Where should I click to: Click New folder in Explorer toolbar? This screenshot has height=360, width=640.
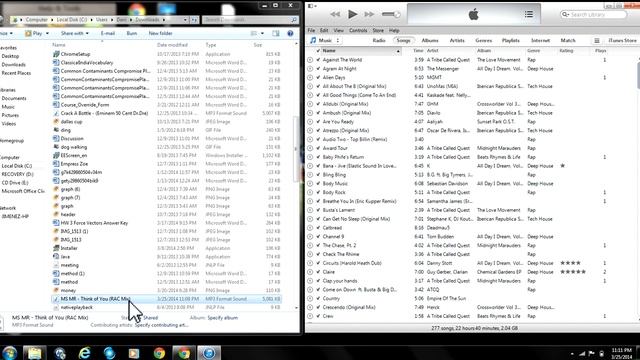160,33
